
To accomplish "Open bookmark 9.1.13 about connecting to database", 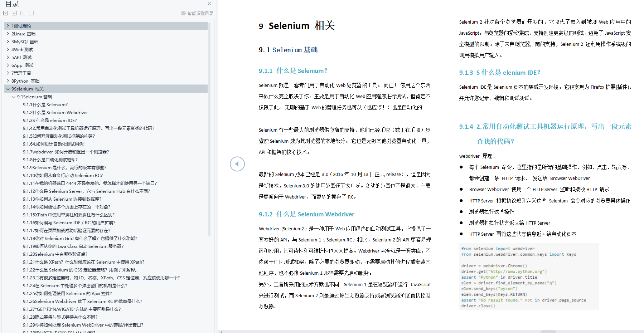I will point(62,199).
